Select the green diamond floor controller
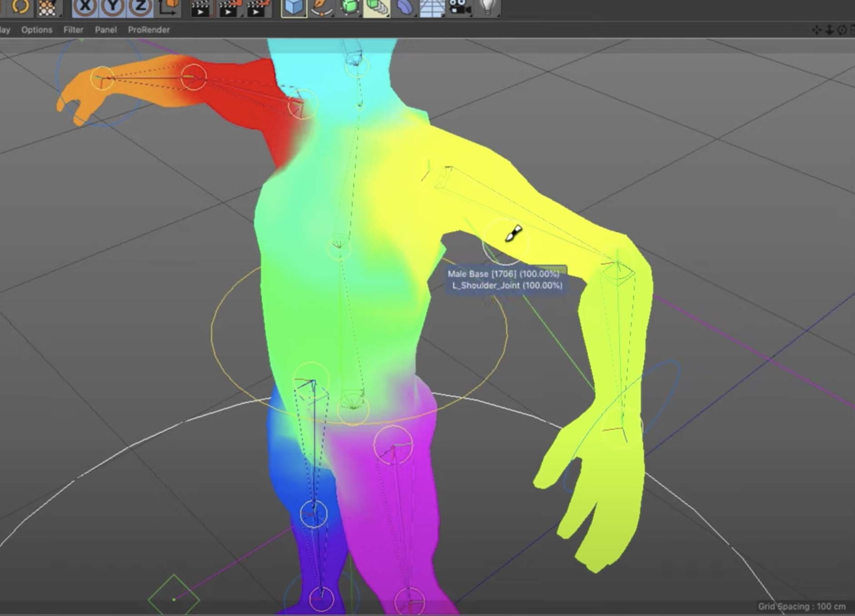This screenshot has height=616, width=855. 174,599
